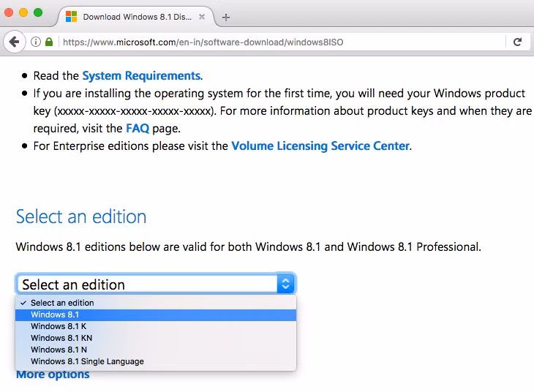Click the Microsoft logo favicon on tab
534x392 pixels.
pos(72,17)
